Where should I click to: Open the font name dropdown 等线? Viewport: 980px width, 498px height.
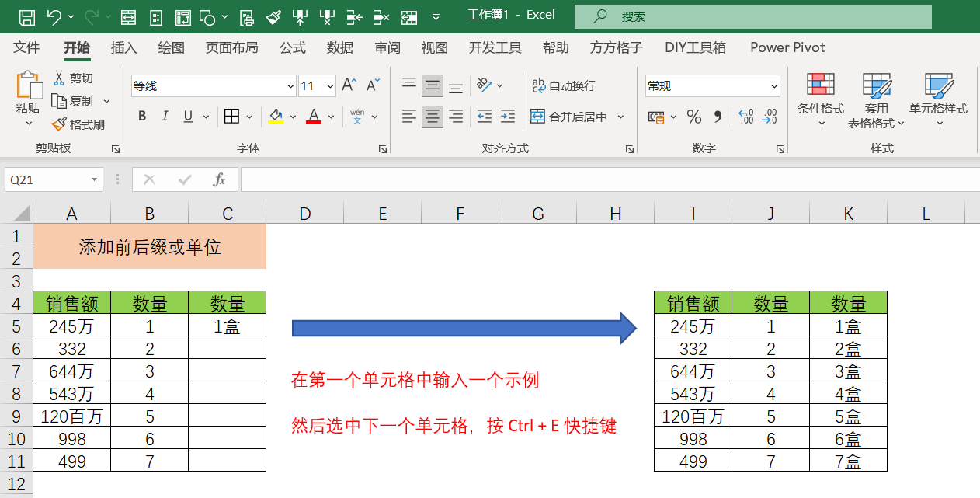tap(291, 85)
